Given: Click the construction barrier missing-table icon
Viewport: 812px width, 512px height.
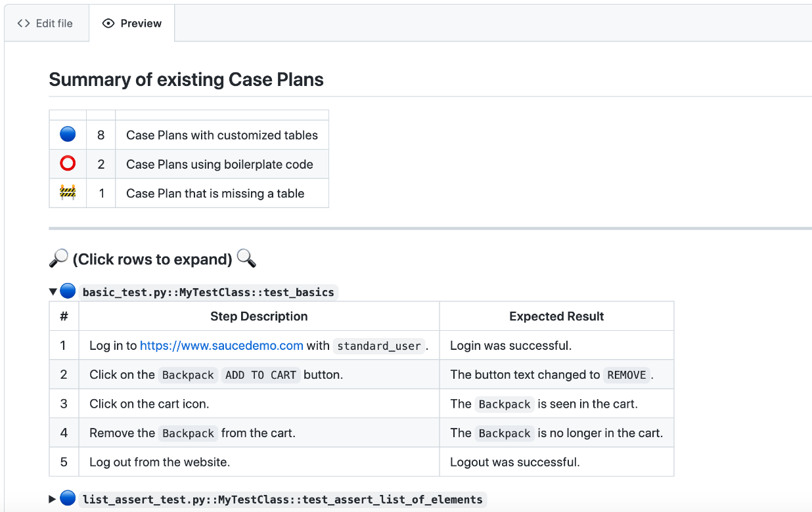Looking at the screenshot, I should coord(66,192).
